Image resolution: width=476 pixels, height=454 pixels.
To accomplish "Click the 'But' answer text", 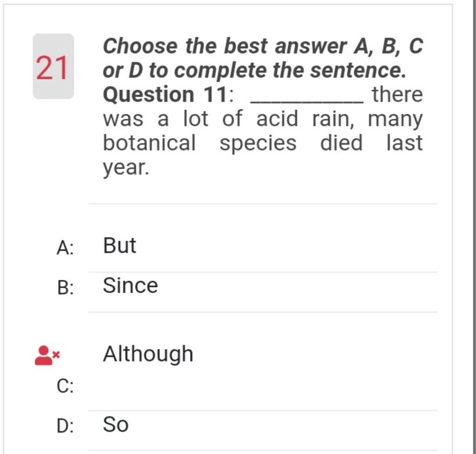I will tap(119, 246).
